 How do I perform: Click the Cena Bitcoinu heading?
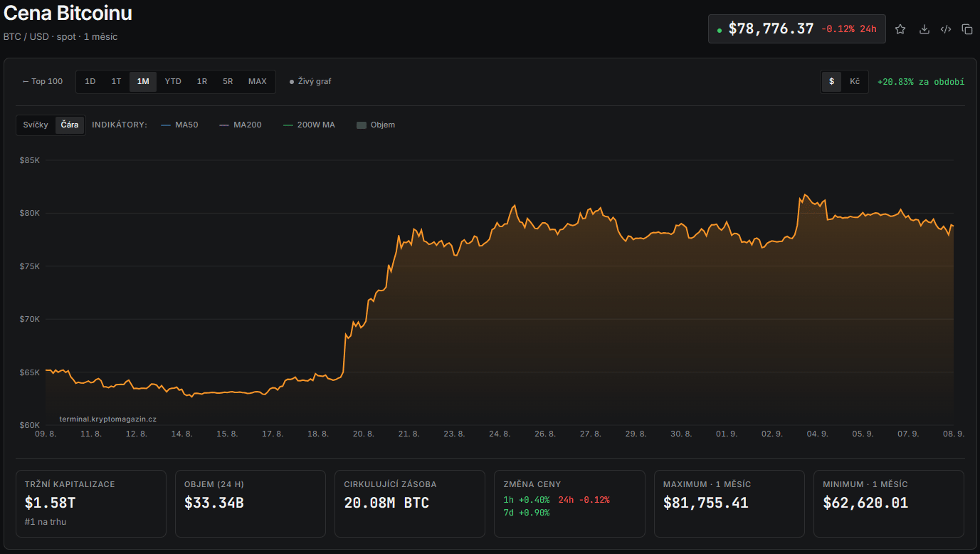click(68, 14)
